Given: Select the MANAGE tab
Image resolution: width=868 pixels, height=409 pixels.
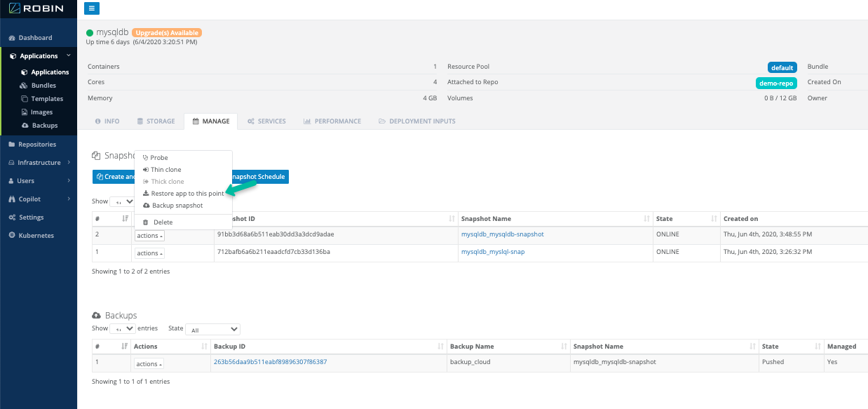Looking at the screenshot, I should click(x=211, y=121).
